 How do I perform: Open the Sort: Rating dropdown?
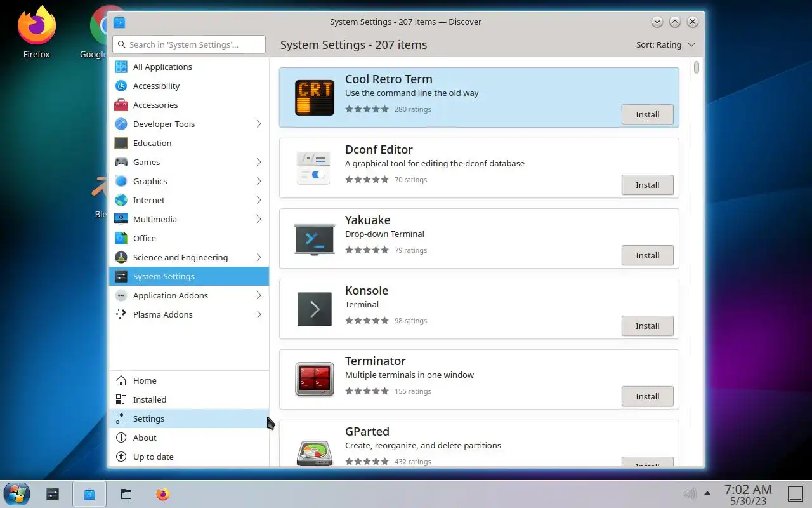pos(665,44)
